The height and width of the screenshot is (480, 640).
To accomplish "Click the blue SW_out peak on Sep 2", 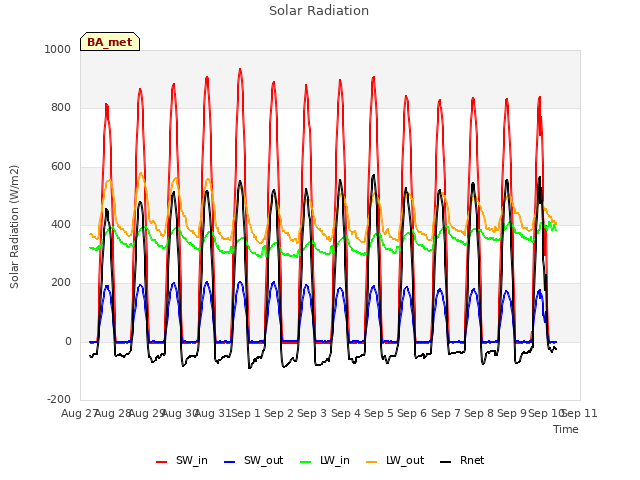I will pyautogui.click(x=273, y=282).
